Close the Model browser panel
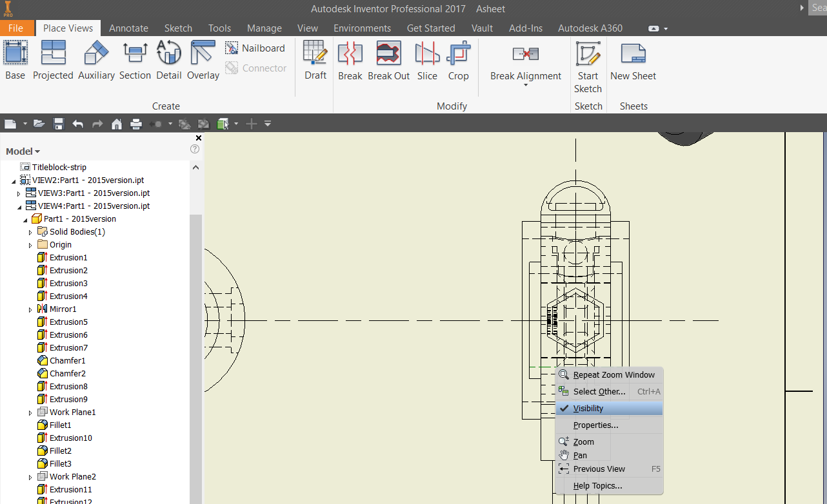The width and height of the screenshot is (827, 504). [x=198, y=138]
